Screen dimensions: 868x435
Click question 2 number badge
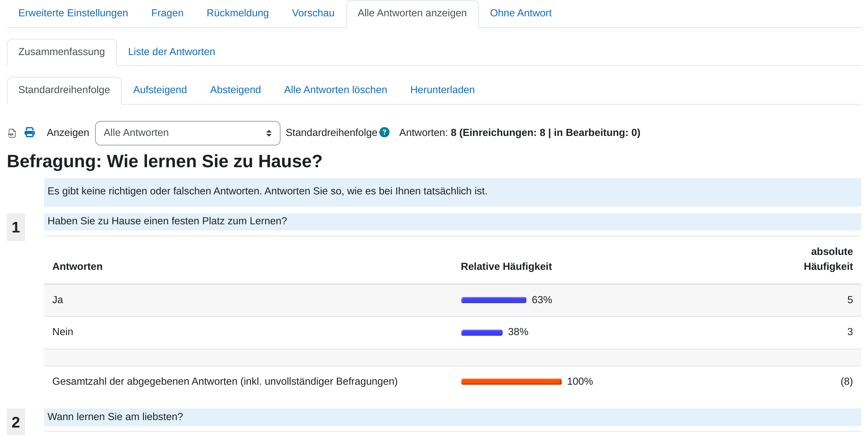tap(16, 422)
